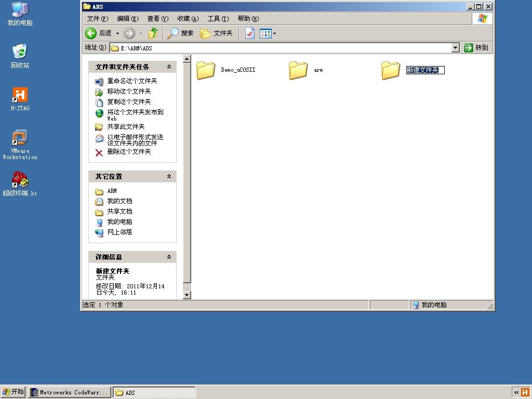Go up one folder level icon

click(153, 33)
